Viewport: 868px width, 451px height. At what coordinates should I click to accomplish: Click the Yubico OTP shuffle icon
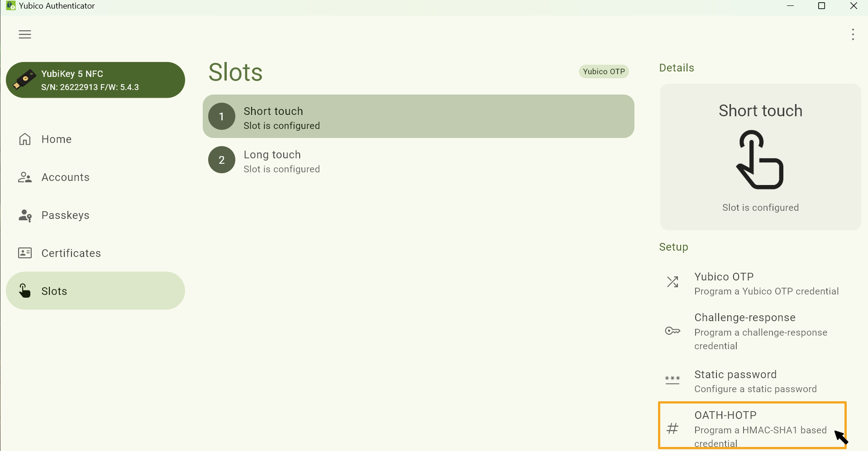(672, 282)
